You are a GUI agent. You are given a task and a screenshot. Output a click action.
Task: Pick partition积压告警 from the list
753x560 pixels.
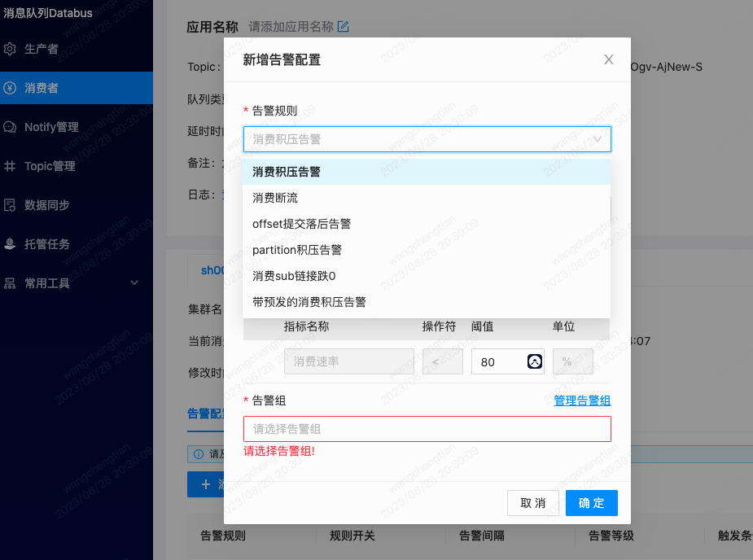(x=427, y=250)
